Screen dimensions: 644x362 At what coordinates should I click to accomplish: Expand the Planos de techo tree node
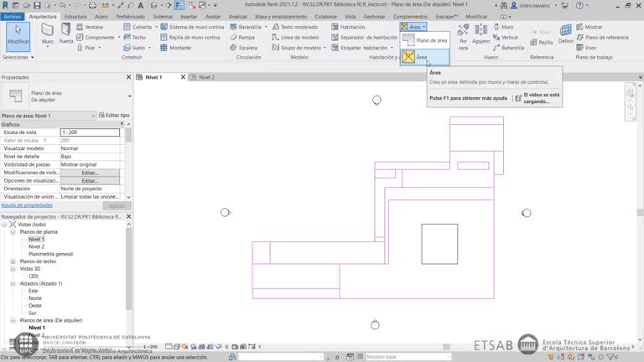pos(13,261)
